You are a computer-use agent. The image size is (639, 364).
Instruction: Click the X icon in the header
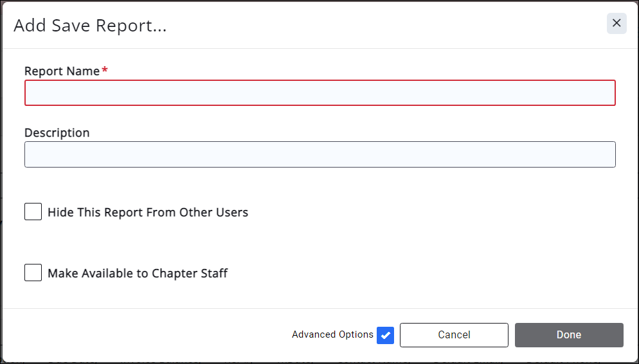click(616, 24)
